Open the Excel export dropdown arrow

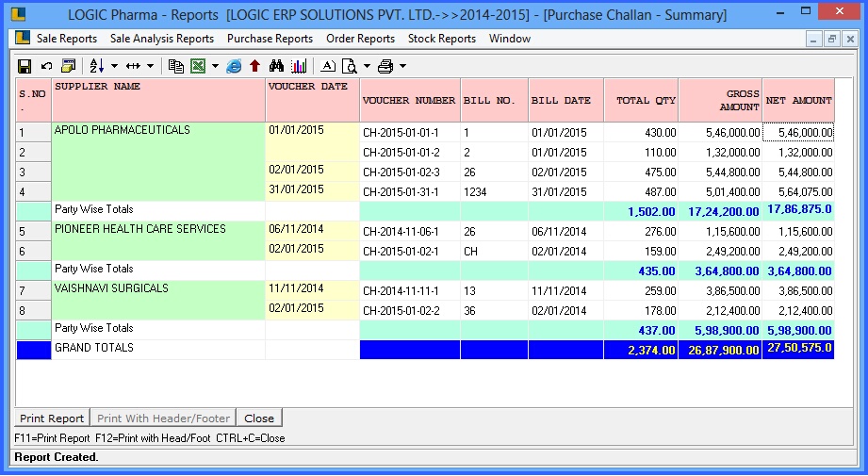point(215,66)
